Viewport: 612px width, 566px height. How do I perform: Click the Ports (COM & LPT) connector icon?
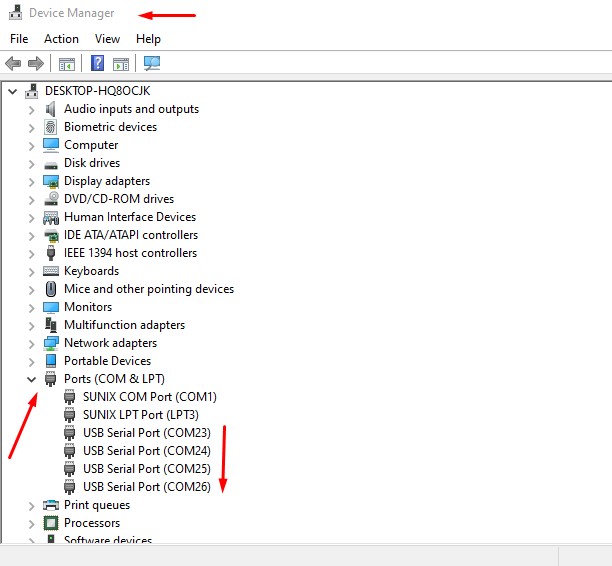[50, 379]
